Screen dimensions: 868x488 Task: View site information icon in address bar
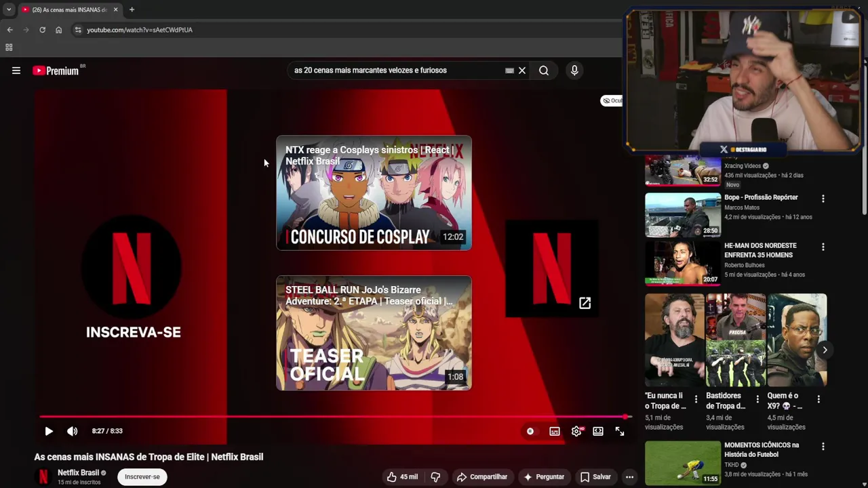pyautogui.click(x=78, y=30)
